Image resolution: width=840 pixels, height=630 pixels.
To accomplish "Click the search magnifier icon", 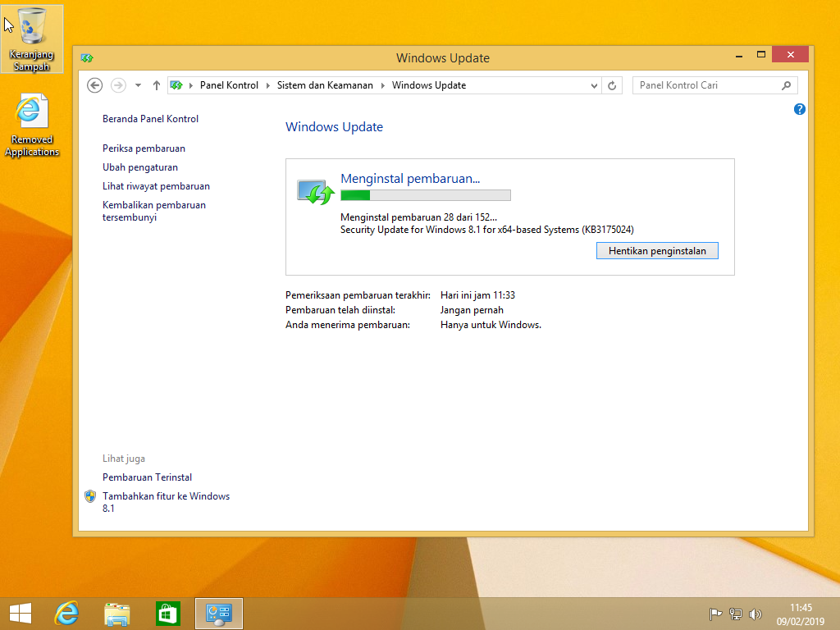I will 786,85.
